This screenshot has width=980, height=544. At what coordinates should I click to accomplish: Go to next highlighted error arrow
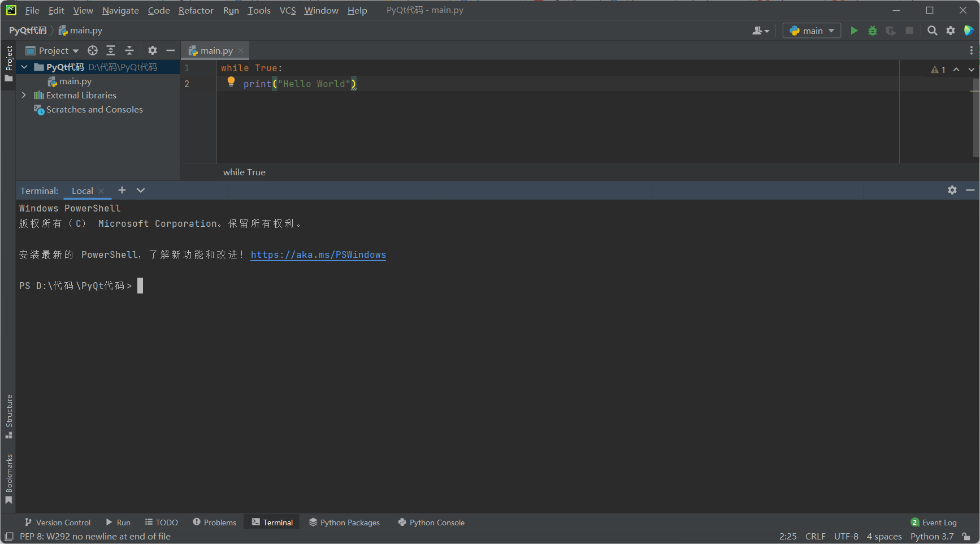coord(972,70)
